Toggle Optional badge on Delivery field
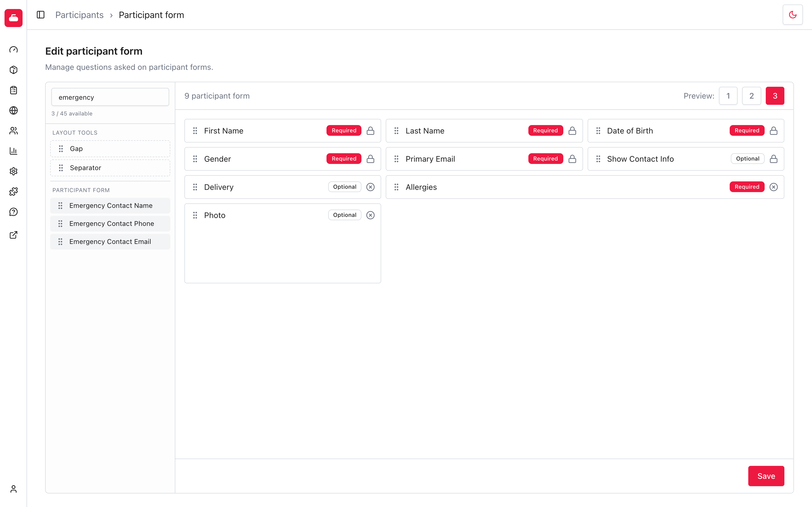The width and height of the screenshot is (812, 507). (x=345, y=187)
